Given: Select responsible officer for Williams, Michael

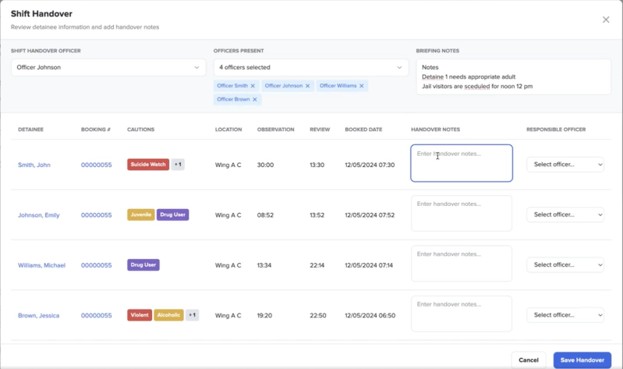Looking at the screenshot, I should (x=566, y=265).
